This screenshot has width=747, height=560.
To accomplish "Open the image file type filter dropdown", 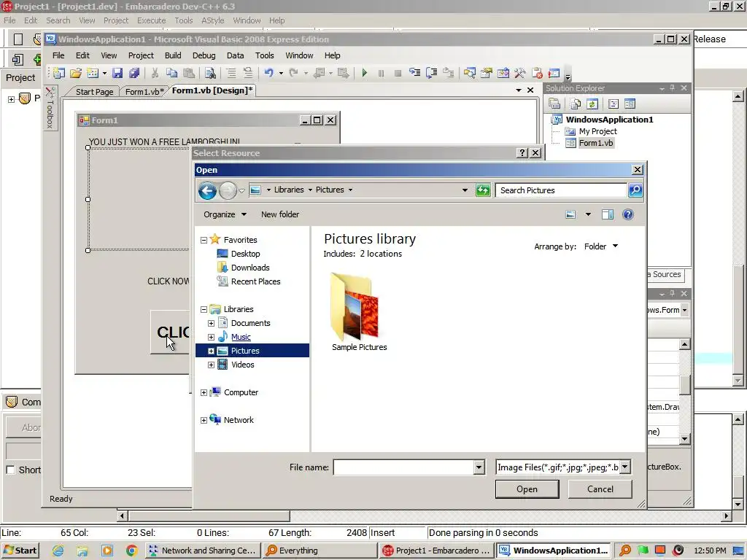I will (x=625, y=467).
